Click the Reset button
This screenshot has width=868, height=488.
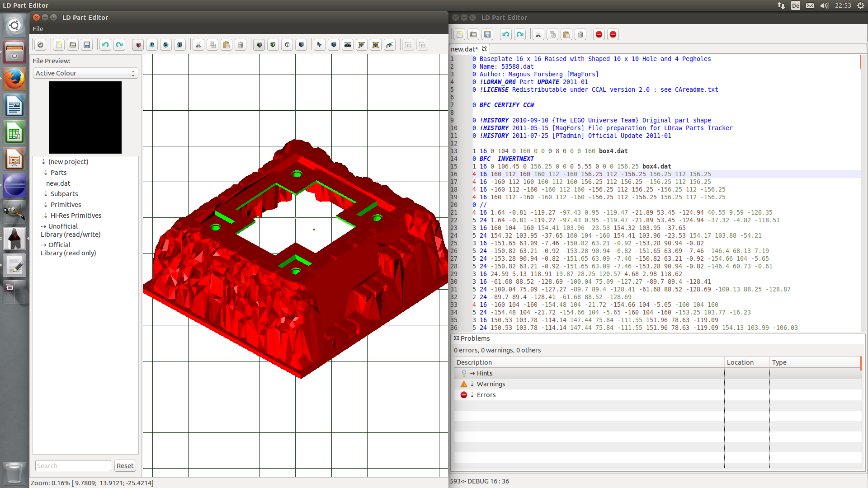tap(125, 466)
